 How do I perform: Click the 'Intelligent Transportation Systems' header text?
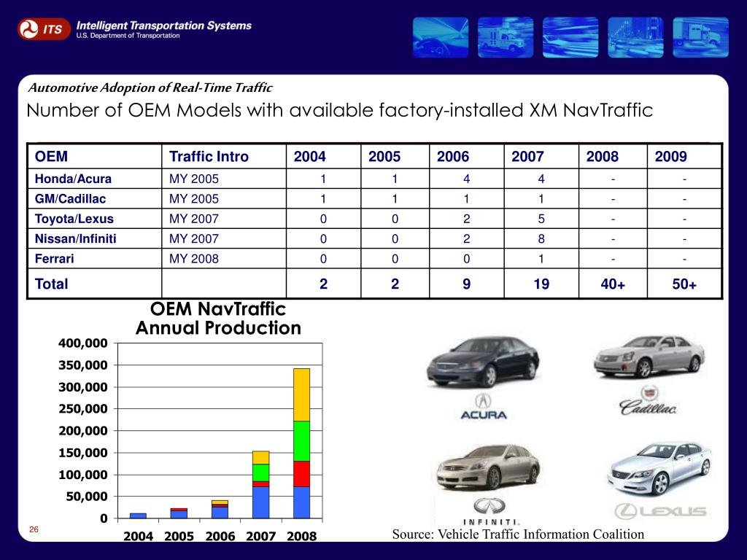(x=164, y=26)
